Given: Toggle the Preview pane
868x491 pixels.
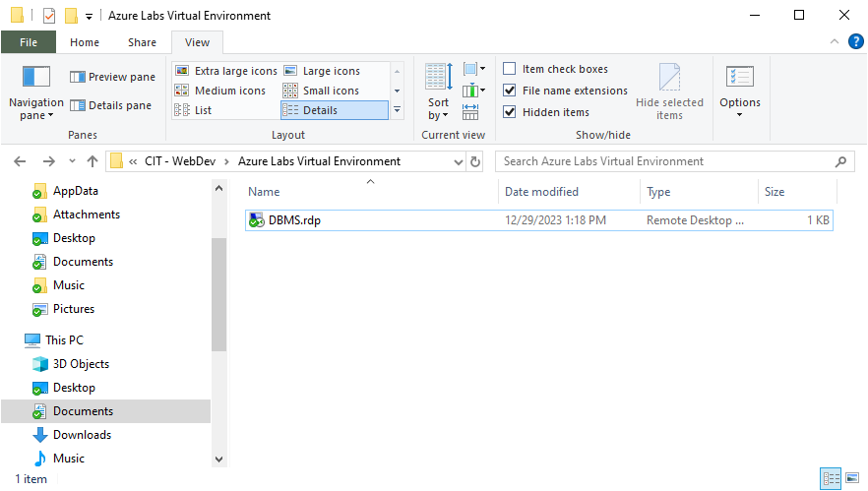Looking at the screenshot, I should click(x=112, y=77).
